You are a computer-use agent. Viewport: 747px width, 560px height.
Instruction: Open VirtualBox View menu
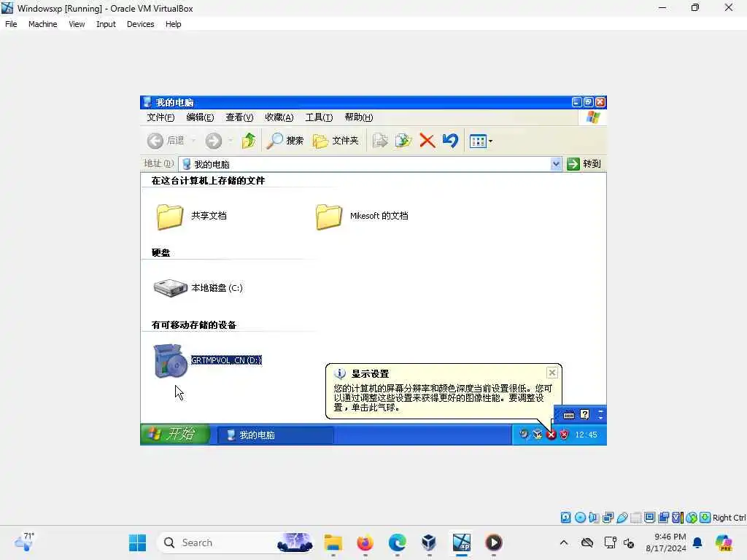(x=77, y=24)
